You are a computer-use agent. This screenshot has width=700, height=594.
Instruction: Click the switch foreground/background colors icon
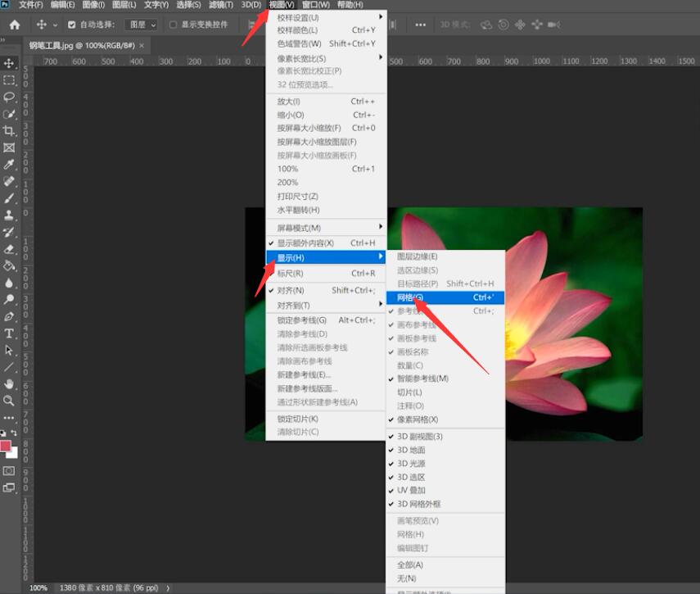click(14, 433)
